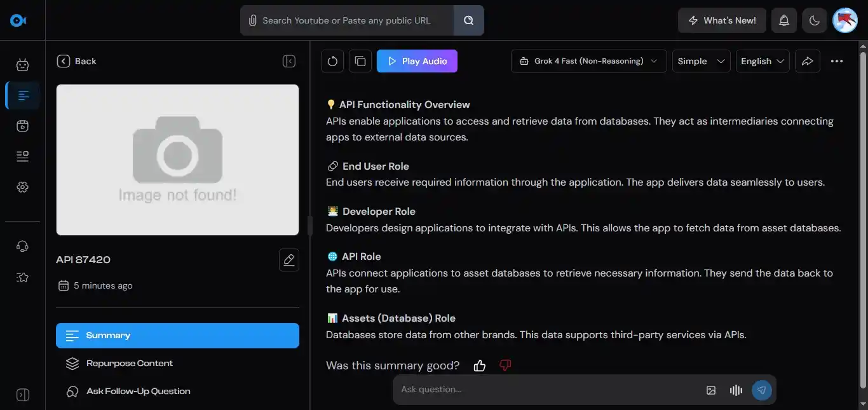This screenshot has height=410, width=868.
Task: Go back using the Back button
Action: click(77, 61)
